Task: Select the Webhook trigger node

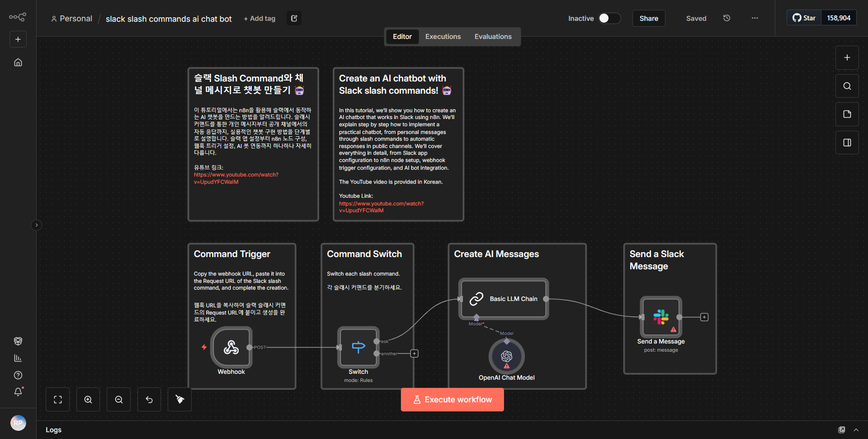Action: [231, 348]
